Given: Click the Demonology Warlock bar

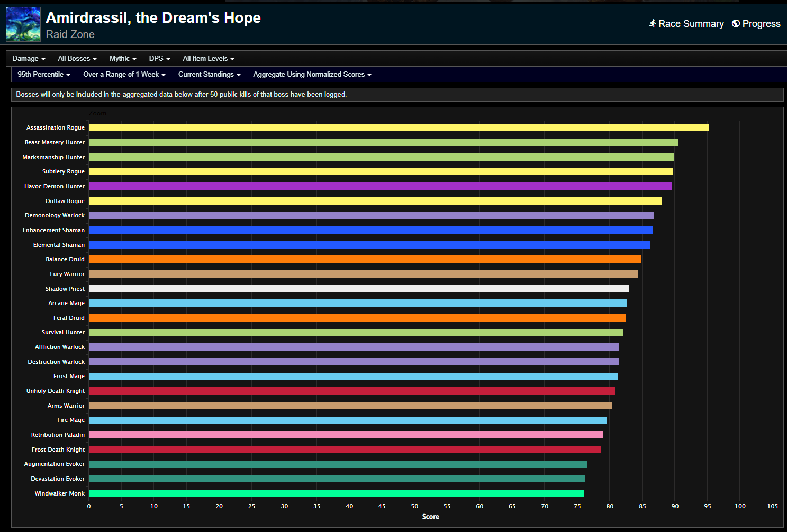Looking at the screenshot, I should (372, 215).
